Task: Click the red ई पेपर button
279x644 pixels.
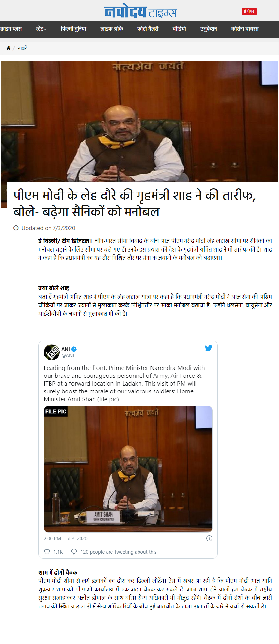Action: tap(249, 11)
